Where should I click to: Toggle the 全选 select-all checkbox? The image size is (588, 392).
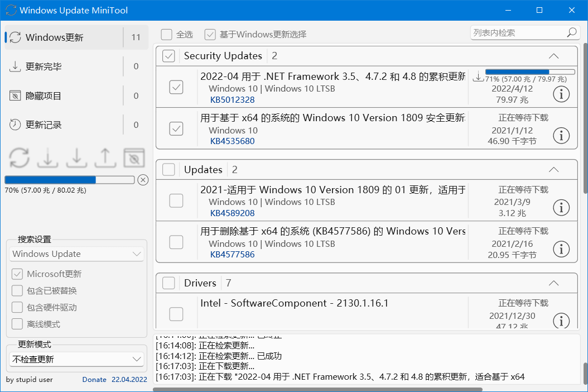166,35
